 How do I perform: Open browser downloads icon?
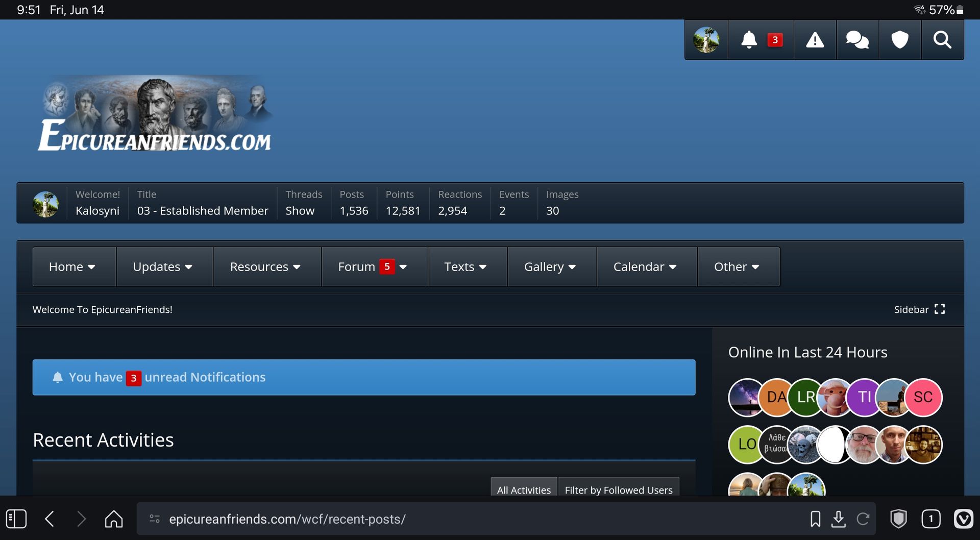pyautogui.click(x=838, y=519)
